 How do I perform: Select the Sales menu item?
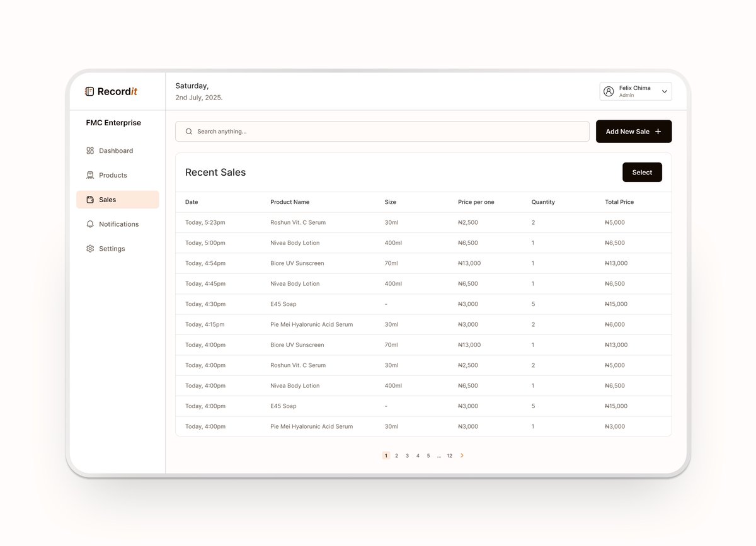coord(117,200)
